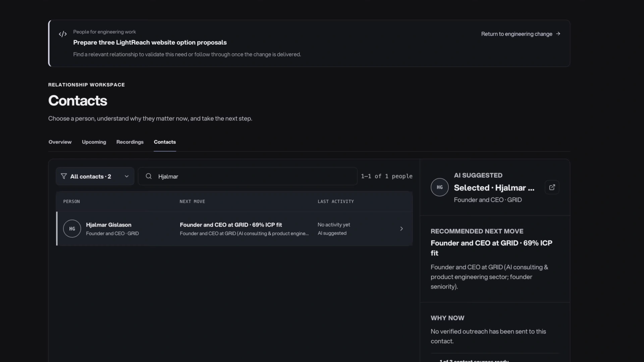Select the Hjalmar Gislason name in table
Viewport: 644px width, 362px height.
(109, 225)
